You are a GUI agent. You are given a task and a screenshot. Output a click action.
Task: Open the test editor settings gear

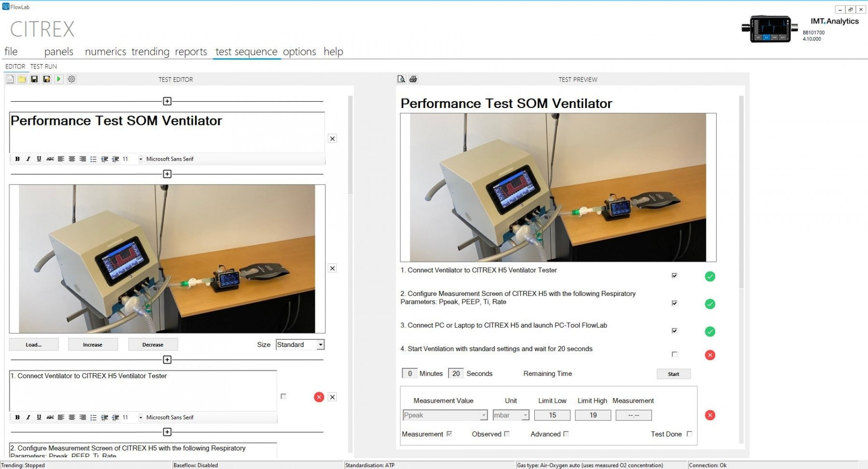click(x=71, y=79)
